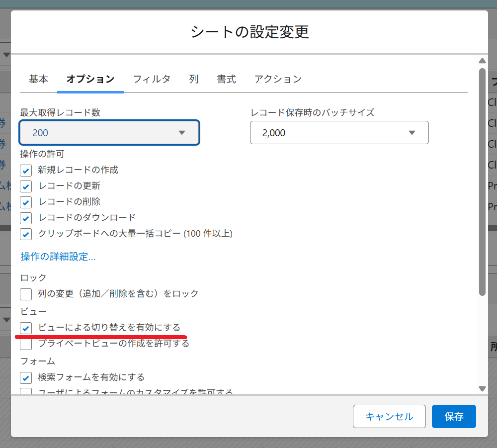
Task: Go to the アクション tab
Action: pos(278,79)
